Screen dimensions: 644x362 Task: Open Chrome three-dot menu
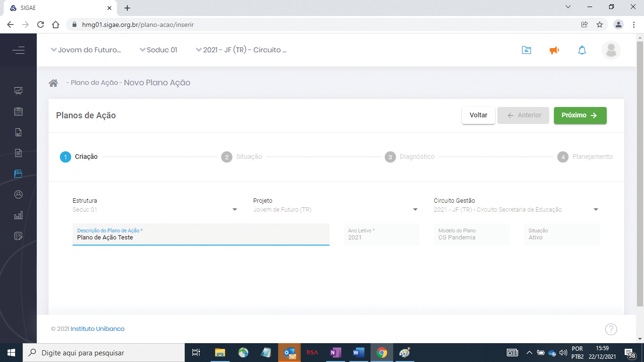634,25
